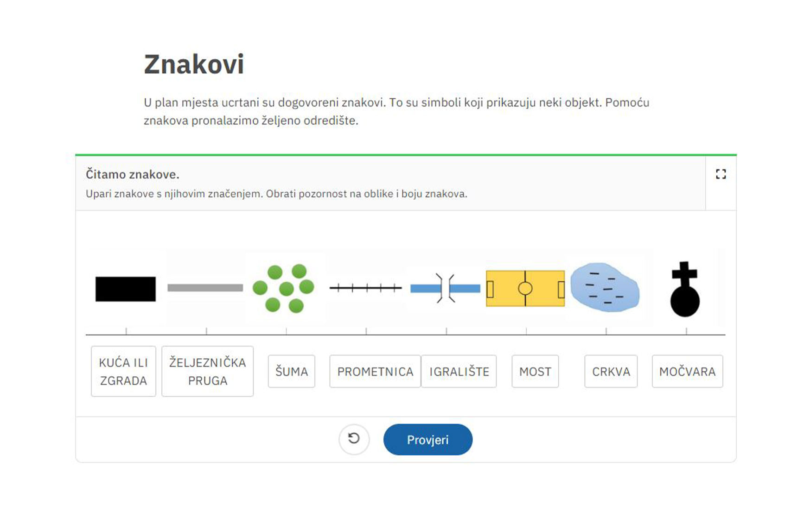Choose the ŠUMA label card
This screenshot has width=810, height=532.
click(292, 371)
